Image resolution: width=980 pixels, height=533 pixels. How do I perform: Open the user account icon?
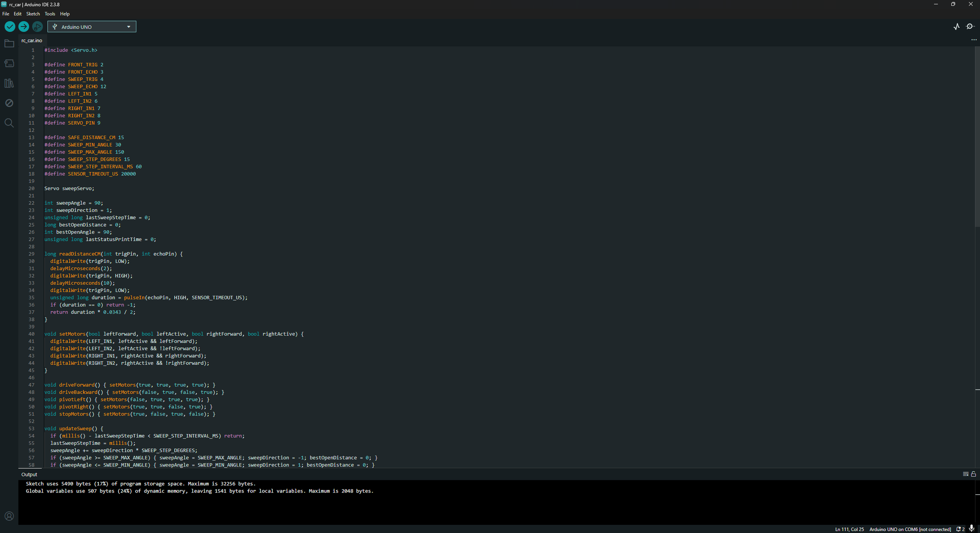coord(9,516)
